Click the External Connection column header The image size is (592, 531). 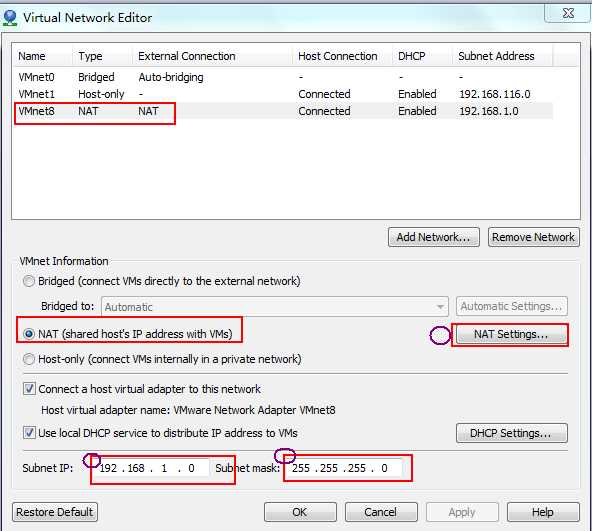point(213,56)
